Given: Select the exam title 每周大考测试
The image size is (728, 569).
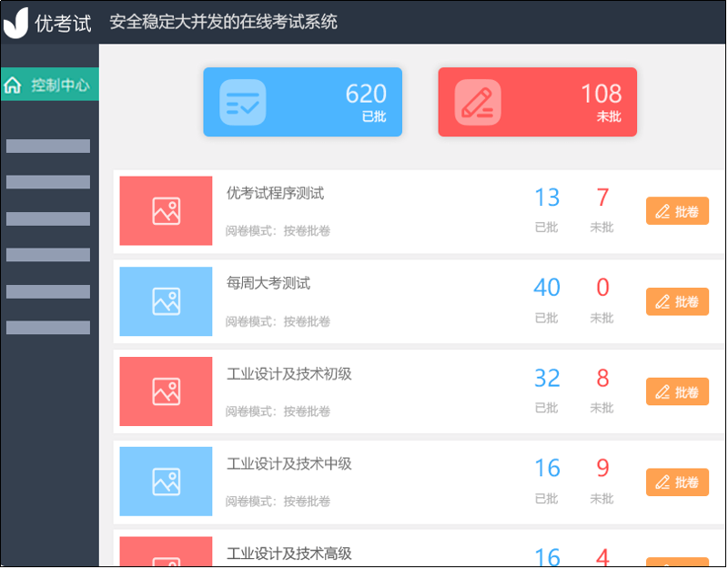Looking at the screenshot, I should 268,283.
